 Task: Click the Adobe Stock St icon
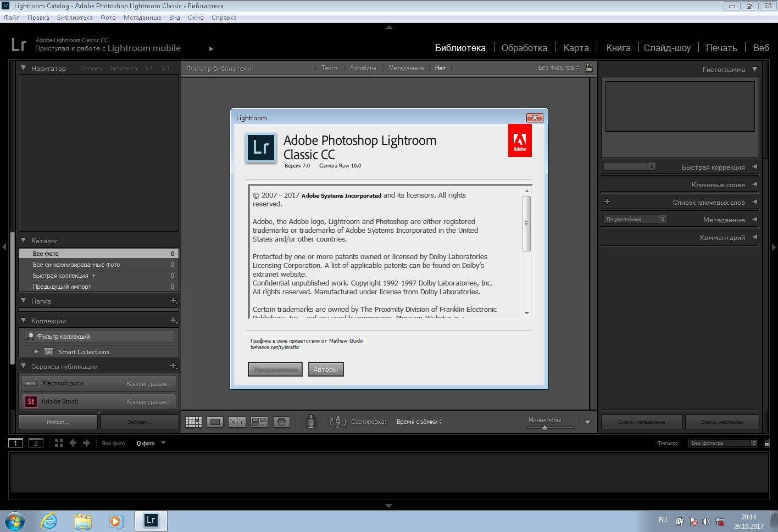(31, 401)
